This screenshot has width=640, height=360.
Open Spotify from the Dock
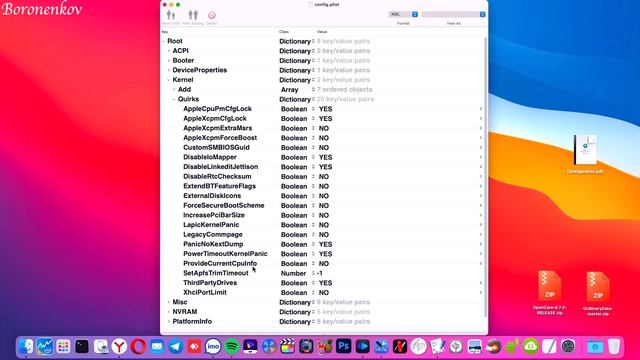232,347
